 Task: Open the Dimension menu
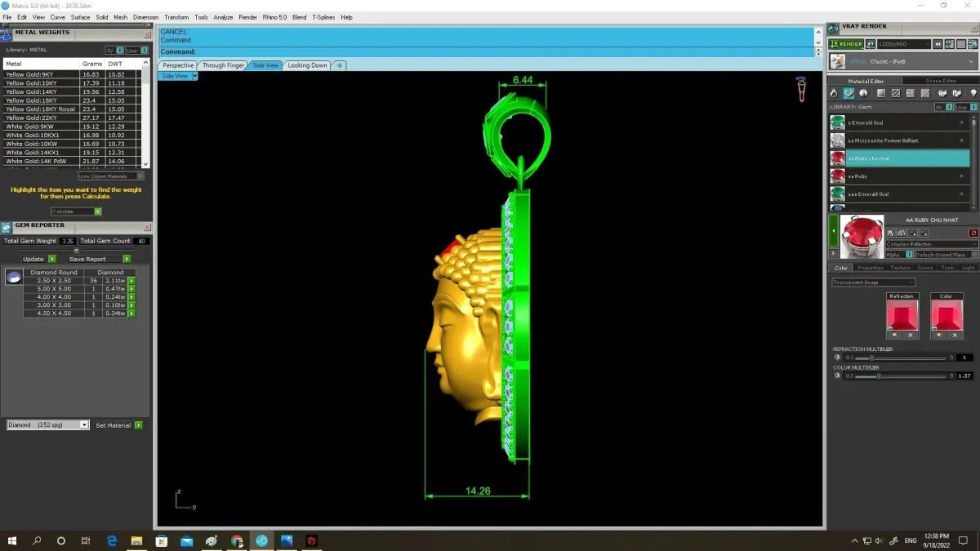[145, 17]
